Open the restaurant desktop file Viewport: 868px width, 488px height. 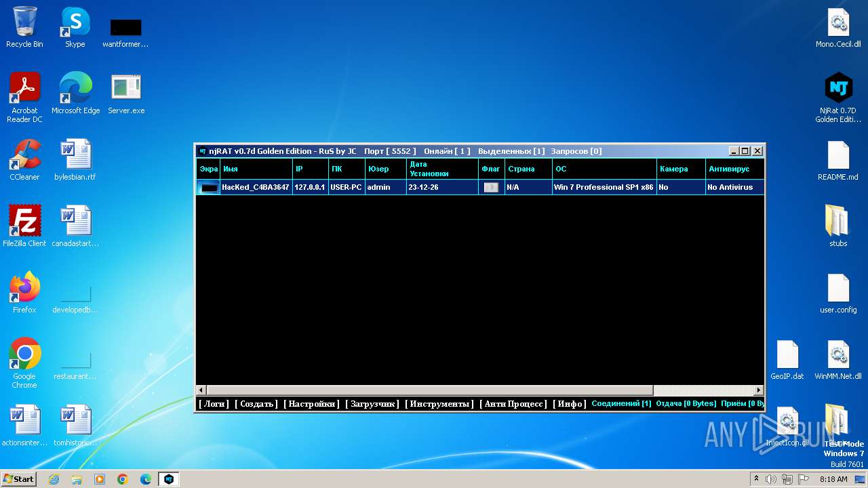click(75, 365)
